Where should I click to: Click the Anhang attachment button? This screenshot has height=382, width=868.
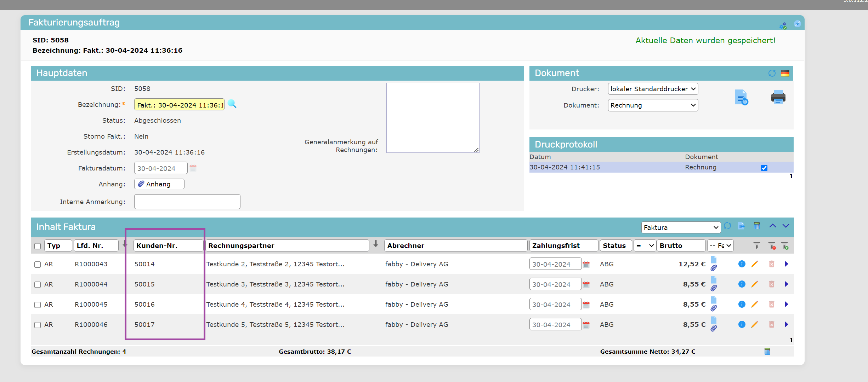click(159, 184)
